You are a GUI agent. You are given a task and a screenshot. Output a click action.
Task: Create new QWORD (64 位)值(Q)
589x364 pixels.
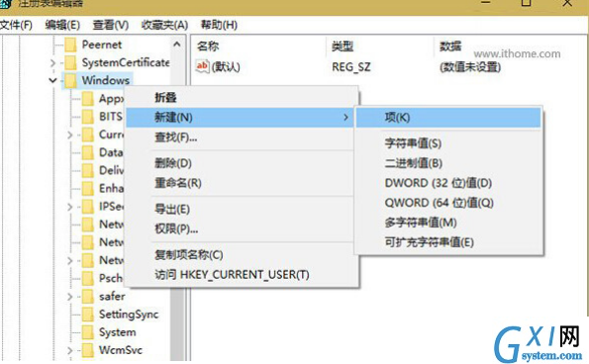point(439,203)
